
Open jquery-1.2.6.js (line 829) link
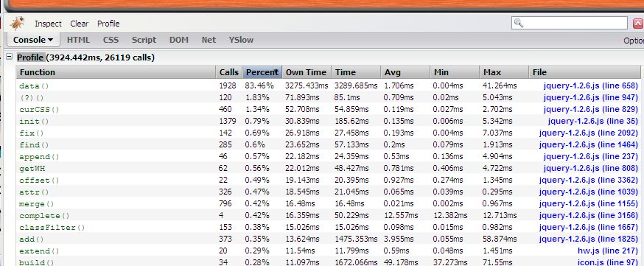click(591, 109)
